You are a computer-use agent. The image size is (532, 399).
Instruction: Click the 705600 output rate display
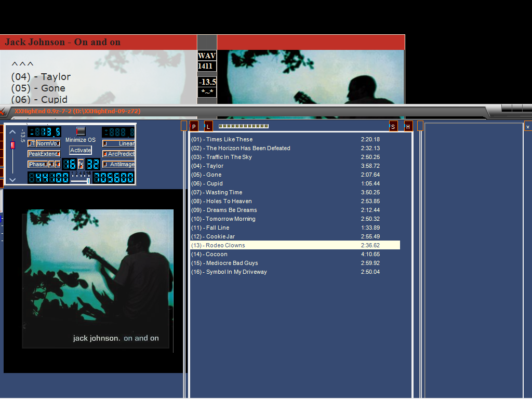(113, 178)
